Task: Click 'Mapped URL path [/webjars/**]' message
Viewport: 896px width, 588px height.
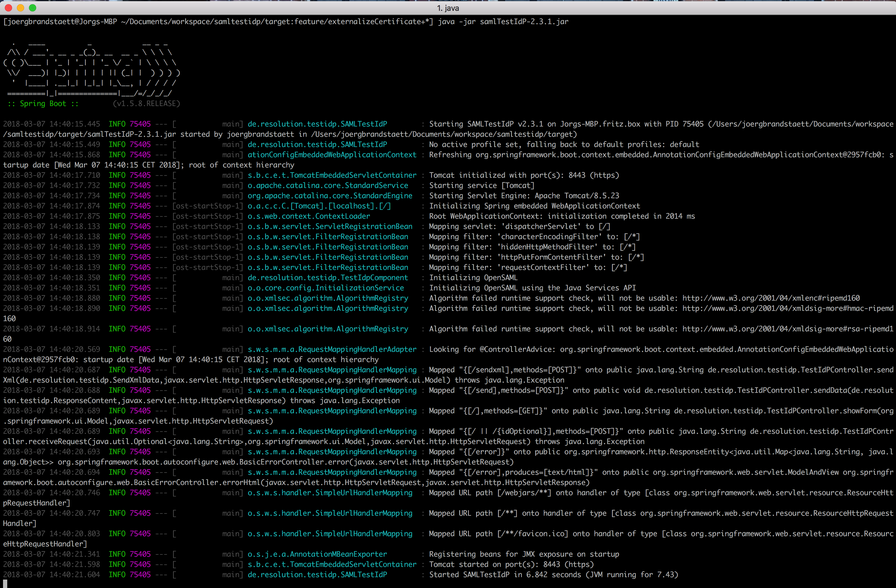Action: [490, 493]
